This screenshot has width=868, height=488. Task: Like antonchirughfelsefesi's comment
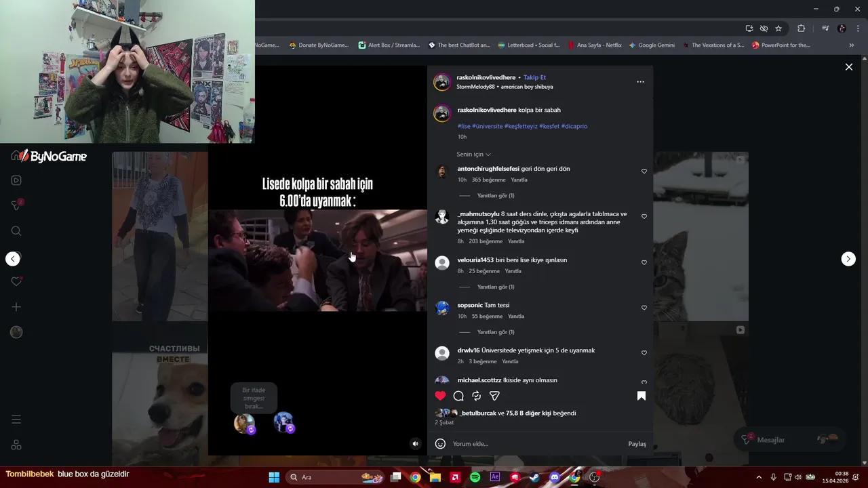point(644,171)
